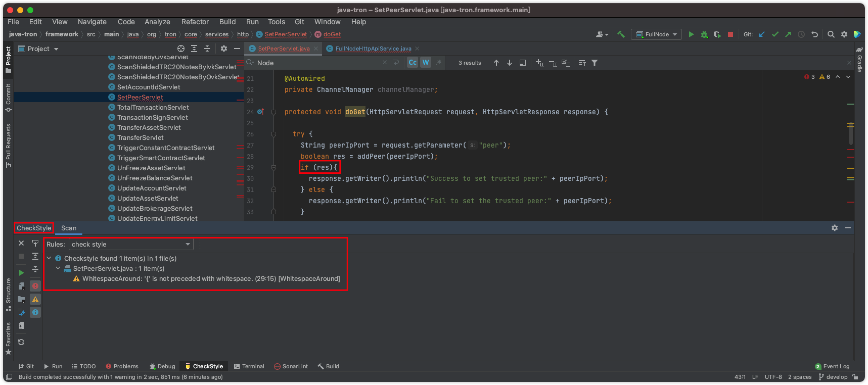The width and height of the screenshot is (868, 385).
Task: Start debugging with the bug icon
Action: (704, 34)
